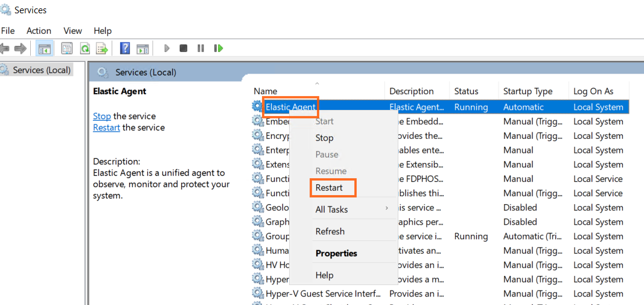Click the Pause Service toolbar icon
Viewport: 644px width, 305px height.
coord(201,48)
